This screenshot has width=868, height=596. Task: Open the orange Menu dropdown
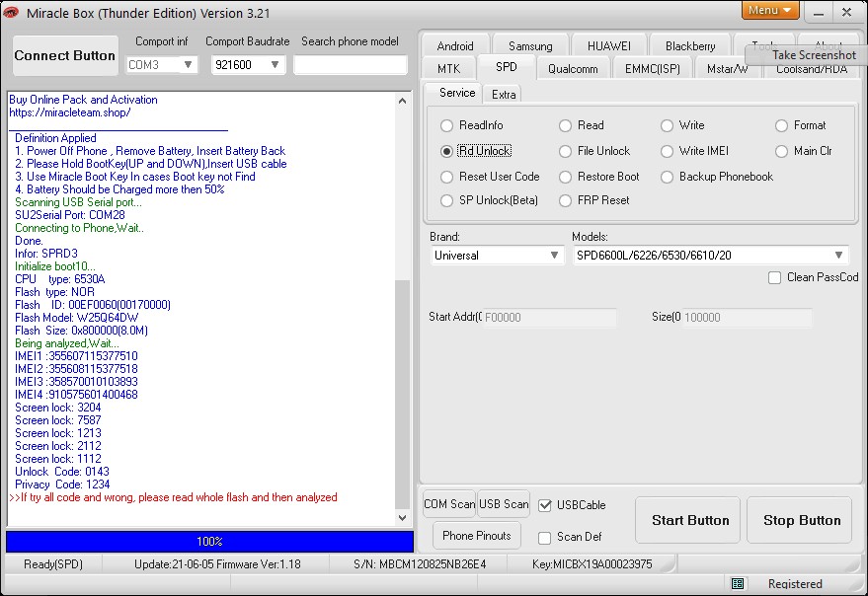tap(770, 10)
